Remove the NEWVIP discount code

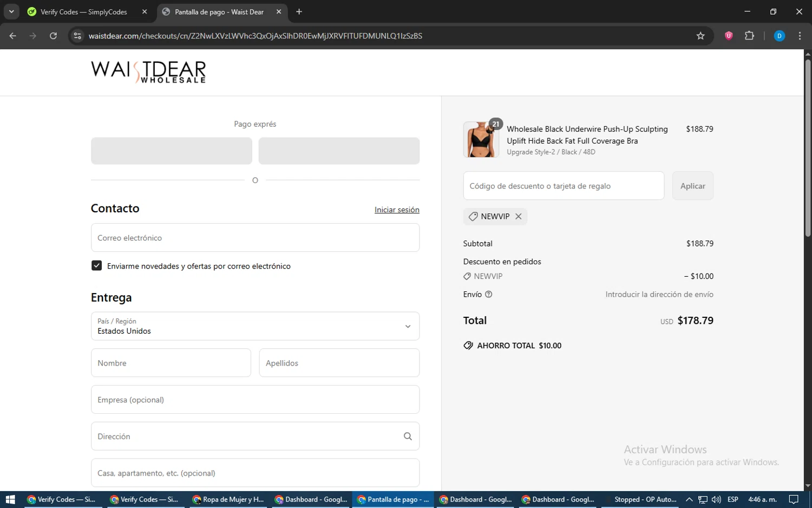(519, 216)
